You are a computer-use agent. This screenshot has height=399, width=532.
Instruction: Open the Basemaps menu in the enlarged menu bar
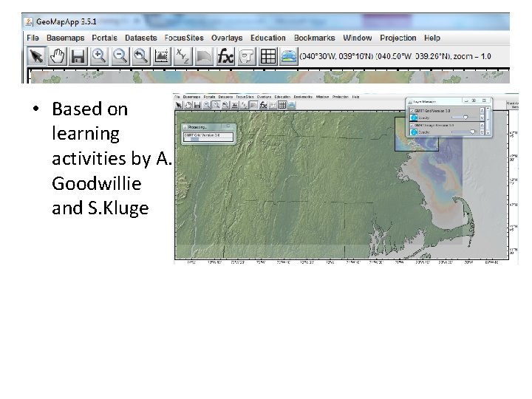pyautogui.click(x=66, y=38)
